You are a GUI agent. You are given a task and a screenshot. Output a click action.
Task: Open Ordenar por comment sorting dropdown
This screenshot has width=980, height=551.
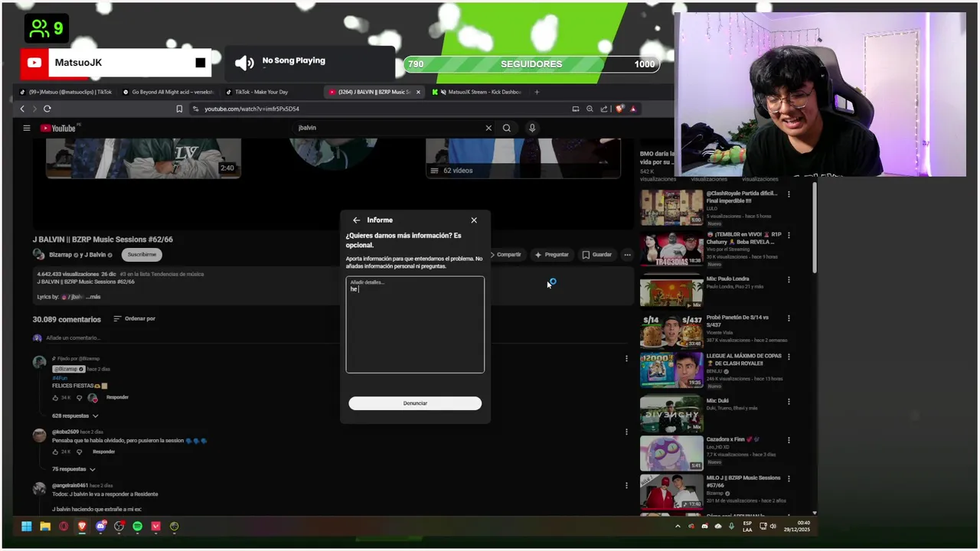(135, 318)
